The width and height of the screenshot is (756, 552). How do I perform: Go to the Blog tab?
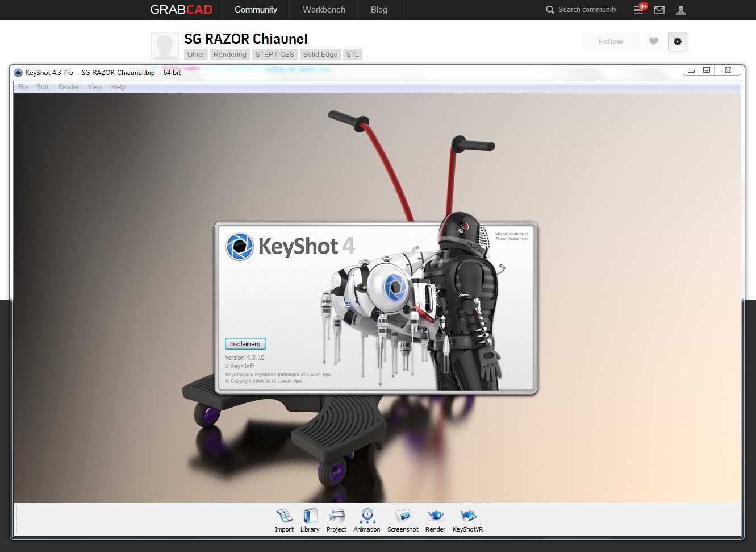[379, 10]
